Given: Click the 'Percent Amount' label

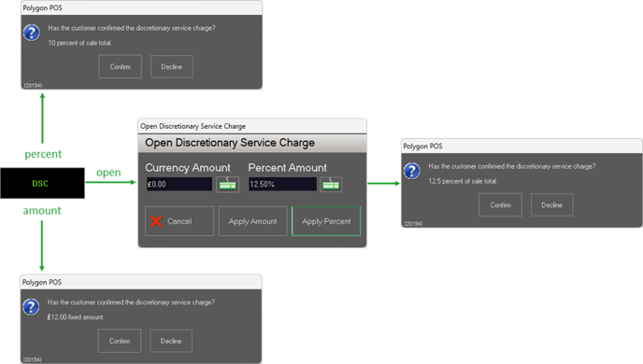Looking at the screenshot, I should [288, 167].
